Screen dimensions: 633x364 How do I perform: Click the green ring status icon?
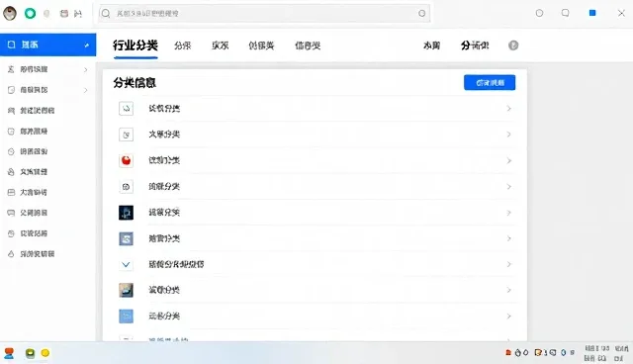click(30, 13)
